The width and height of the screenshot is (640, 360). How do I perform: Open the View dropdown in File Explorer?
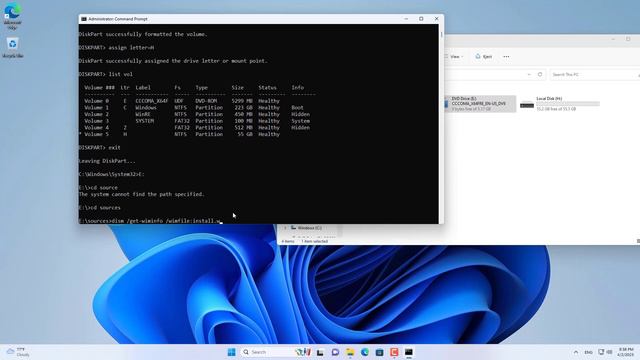tap(454, 57)
